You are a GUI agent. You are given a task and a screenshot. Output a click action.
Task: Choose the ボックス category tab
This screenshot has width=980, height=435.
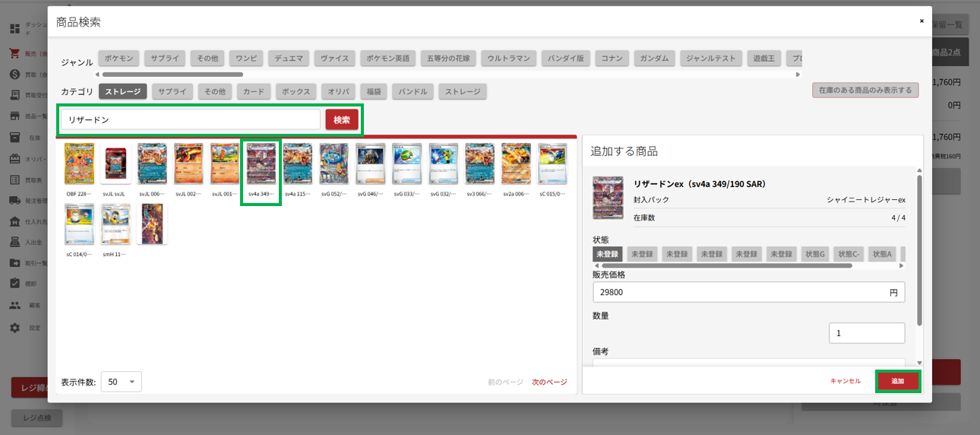[296, 91]
